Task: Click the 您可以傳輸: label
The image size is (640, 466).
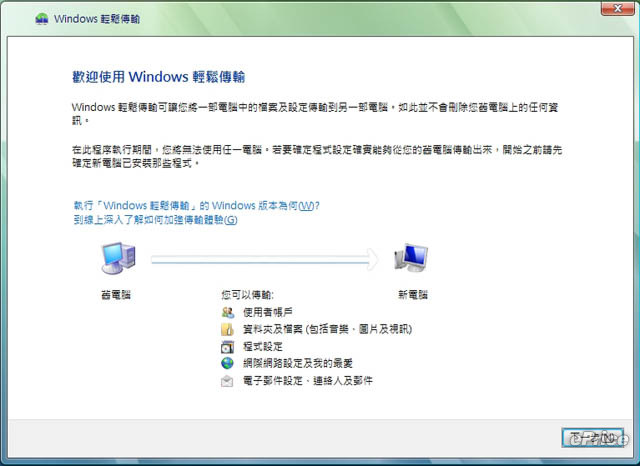Action: (248, 295)
